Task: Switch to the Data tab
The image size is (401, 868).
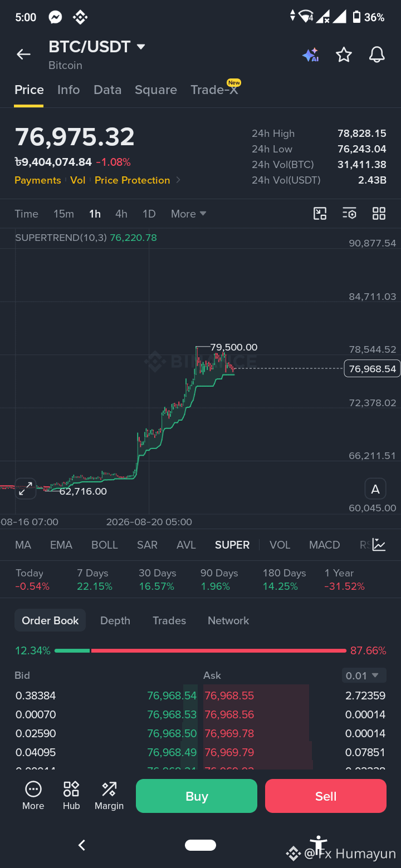Action: [107, 90]
